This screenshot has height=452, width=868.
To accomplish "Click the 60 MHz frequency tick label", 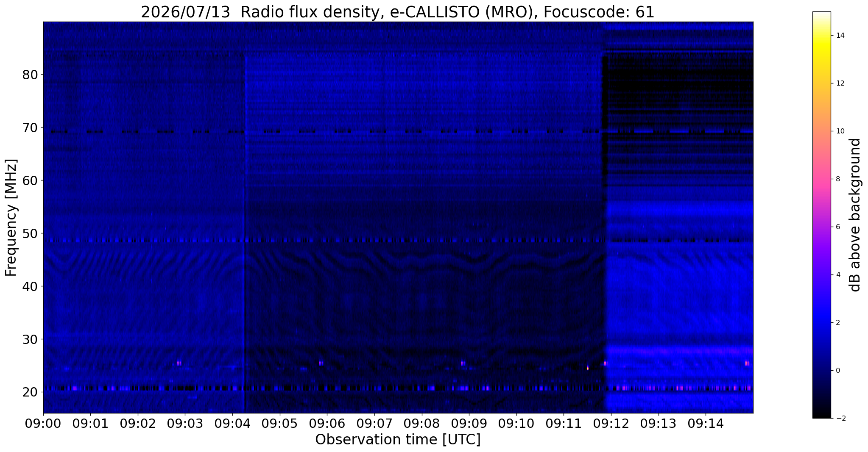I will (30, 180).
